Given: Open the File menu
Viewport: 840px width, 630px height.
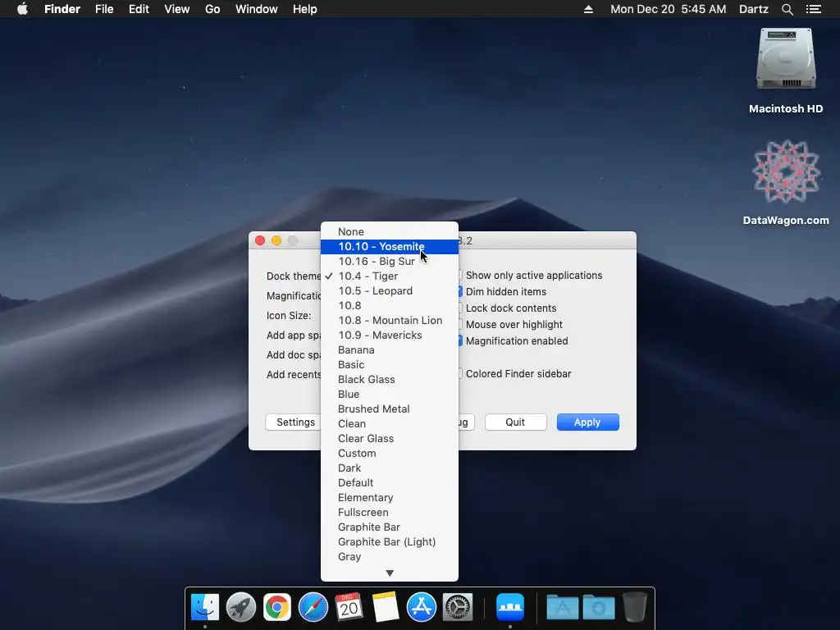Looking at the screenshot, I should (x=104, y=9).
